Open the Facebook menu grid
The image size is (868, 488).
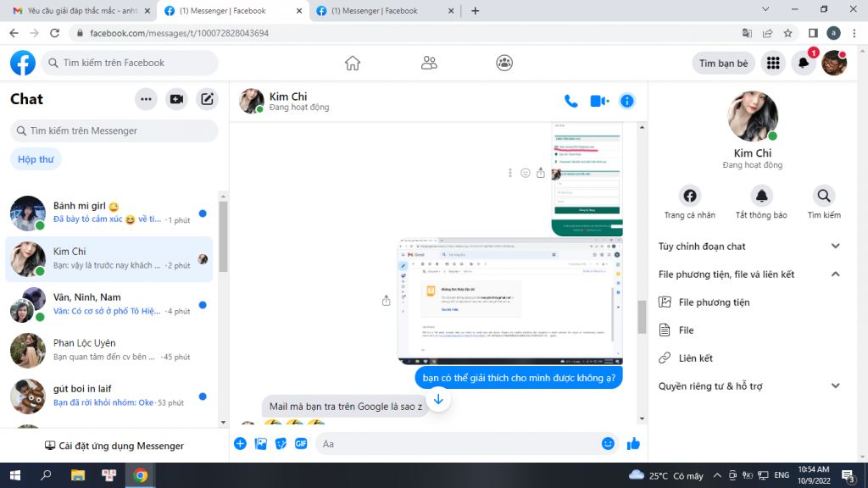click(772, 63)
